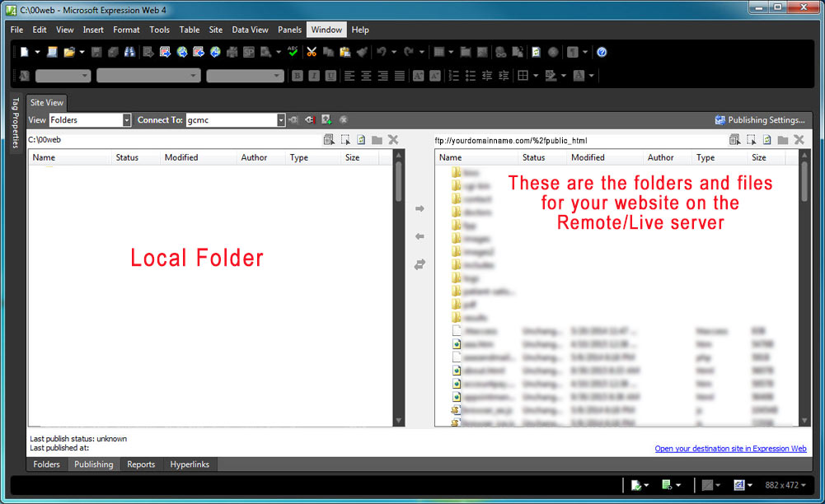Image resolution: width=825 pixels, height=504 pixels.
Task: Click the local pane New Folder icon
Action: pyautogui.click(x=377, y=140)
